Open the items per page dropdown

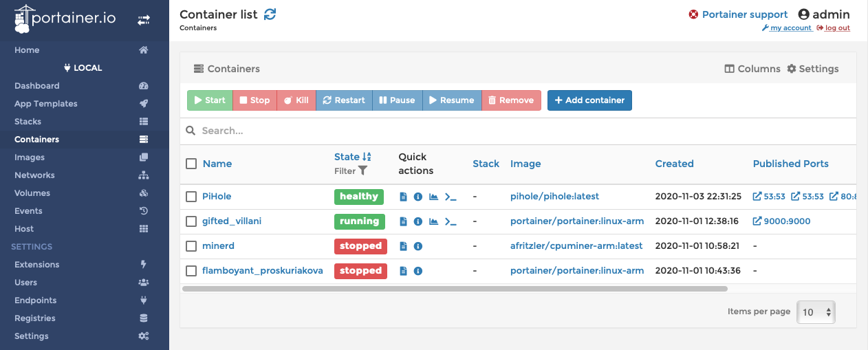click(x=816, y=311)
